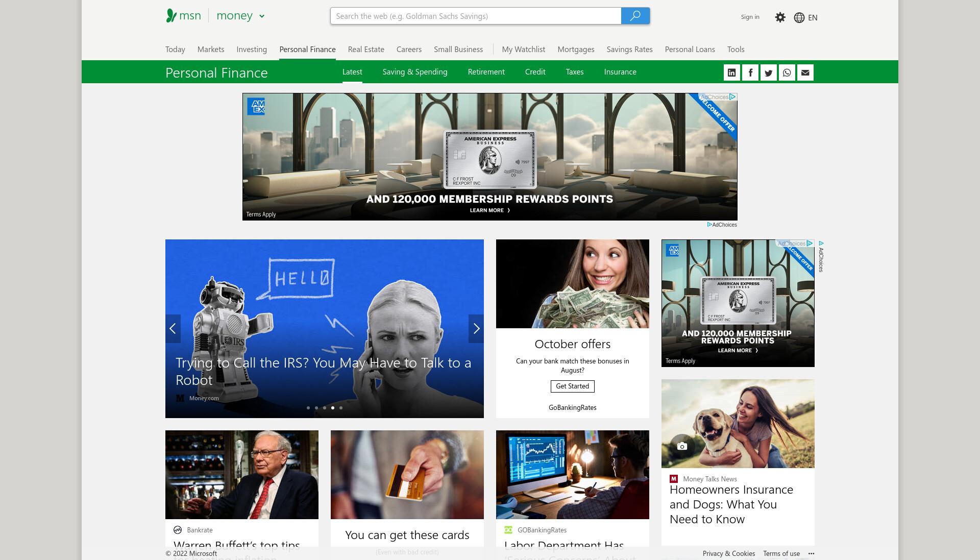Open the credit card article thumbnail

407,475
